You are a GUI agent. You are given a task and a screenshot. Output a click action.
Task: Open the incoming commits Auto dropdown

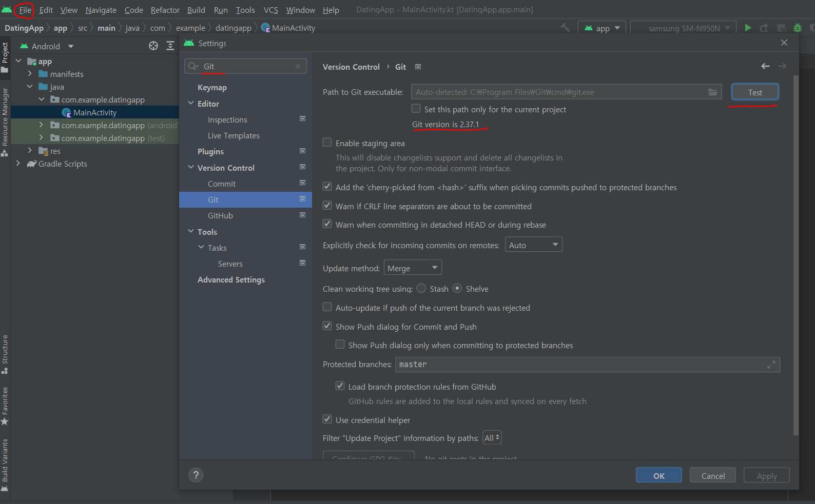[534, 245]
